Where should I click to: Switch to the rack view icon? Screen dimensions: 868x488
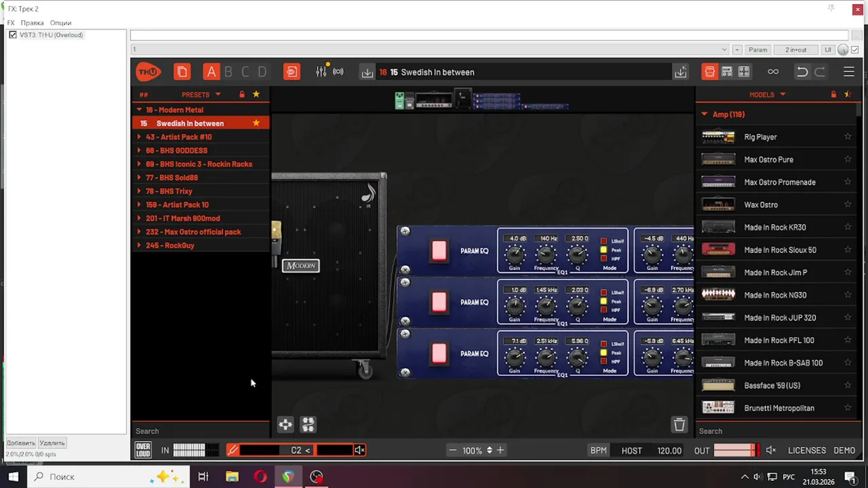pyautogui.click(x=726, y=72)
